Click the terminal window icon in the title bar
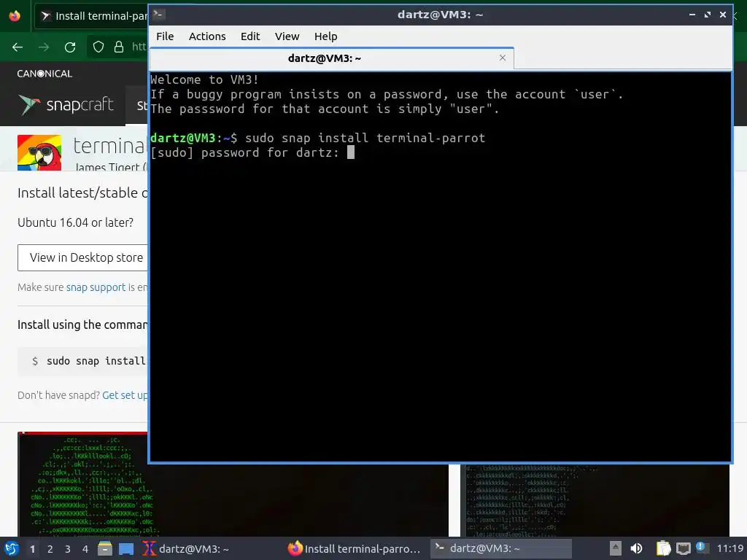 tap(159, 15)
